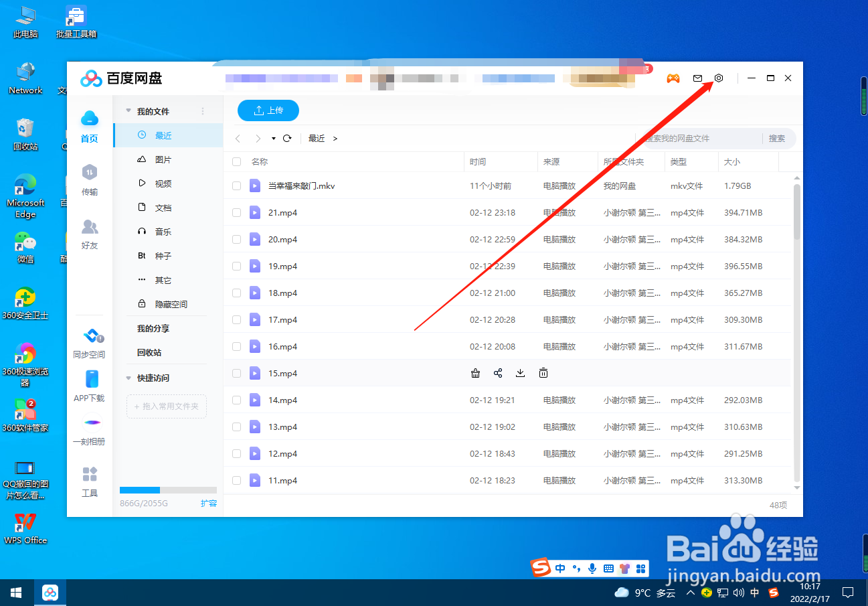Screen dimensions: 868x606
Task: Go to the 首页 home tab
Action: pyautogui.click(x=89, y=127)
